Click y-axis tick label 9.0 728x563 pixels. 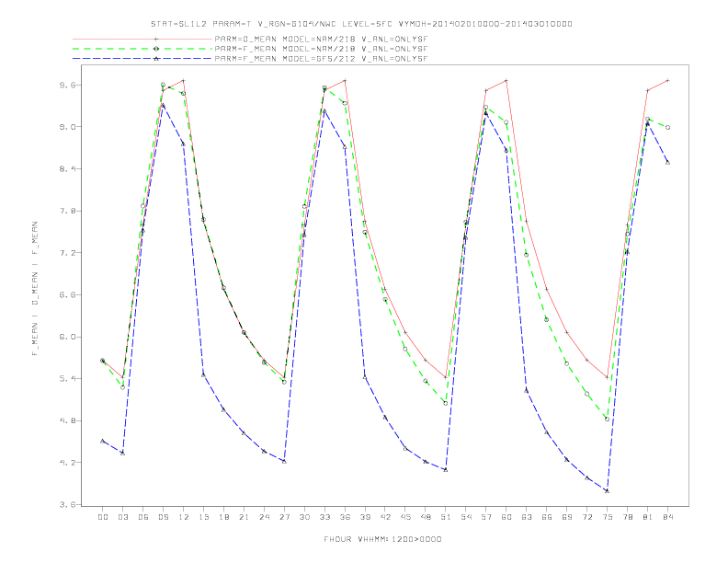pyautogui.click(x=67, y=127)
